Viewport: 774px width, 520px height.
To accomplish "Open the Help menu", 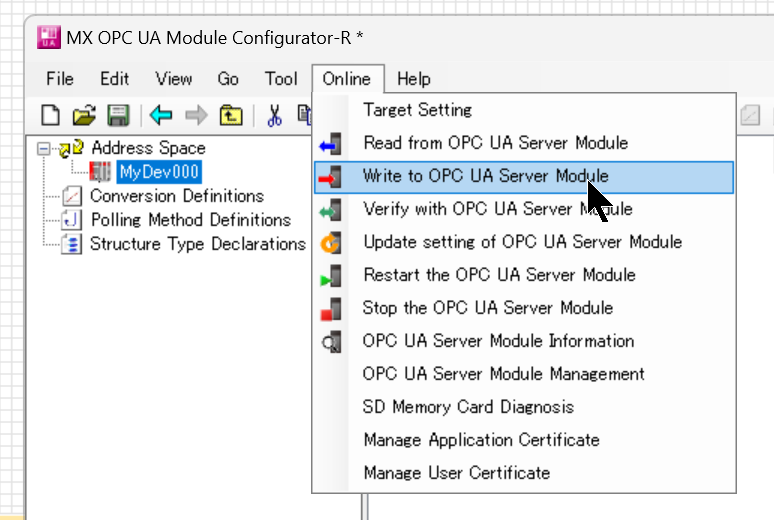I will [x=414, y=79].
